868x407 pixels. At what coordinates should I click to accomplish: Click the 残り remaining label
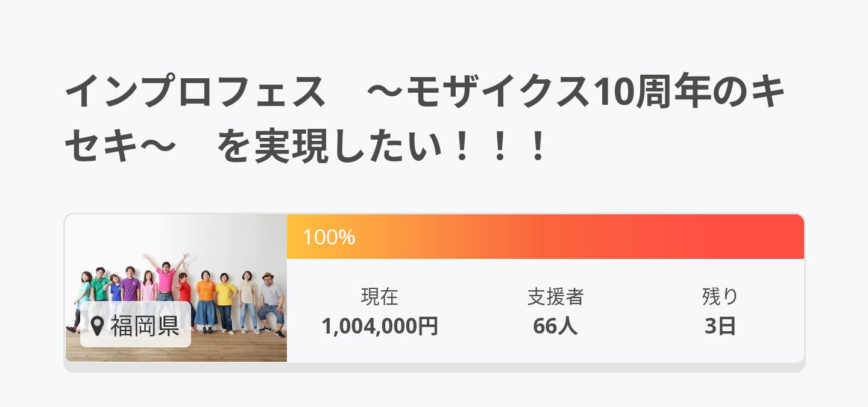coord(720,296)
